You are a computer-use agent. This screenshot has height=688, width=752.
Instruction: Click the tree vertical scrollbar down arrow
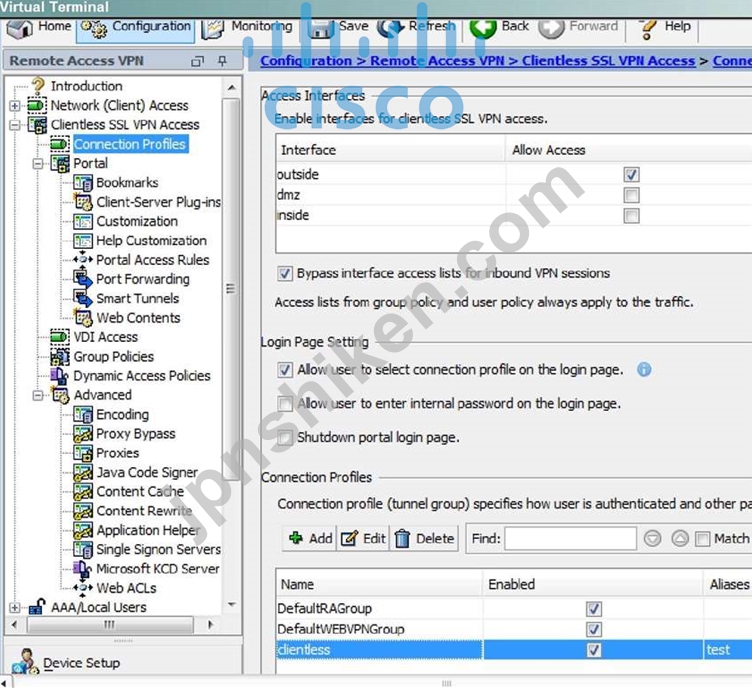point(232,604)
